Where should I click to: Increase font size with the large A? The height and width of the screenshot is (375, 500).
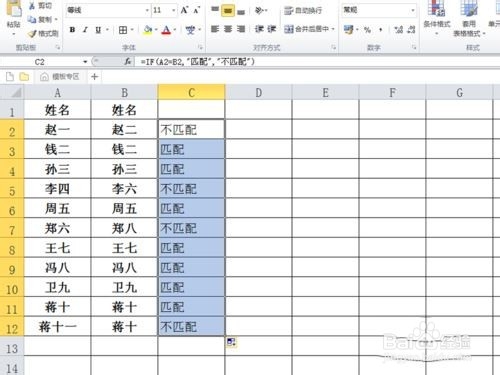pos(184,10)
